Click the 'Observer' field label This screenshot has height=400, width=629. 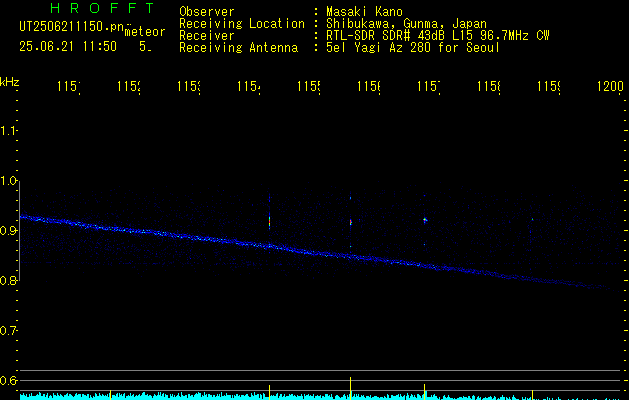[207, 12]
